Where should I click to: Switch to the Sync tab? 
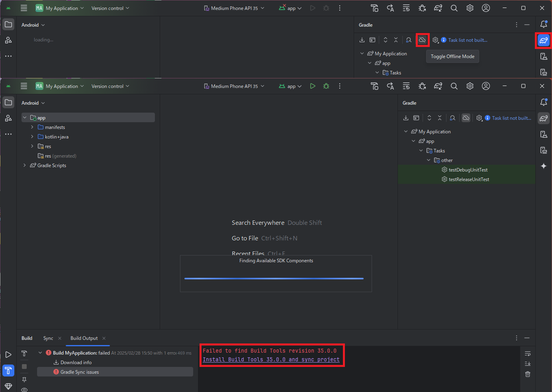pos(48,338)
